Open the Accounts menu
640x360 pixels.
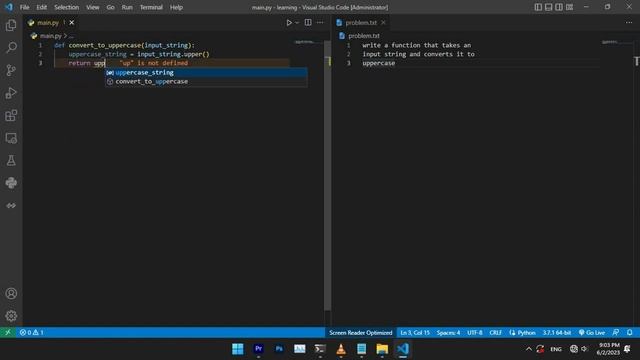click(11, 293)
